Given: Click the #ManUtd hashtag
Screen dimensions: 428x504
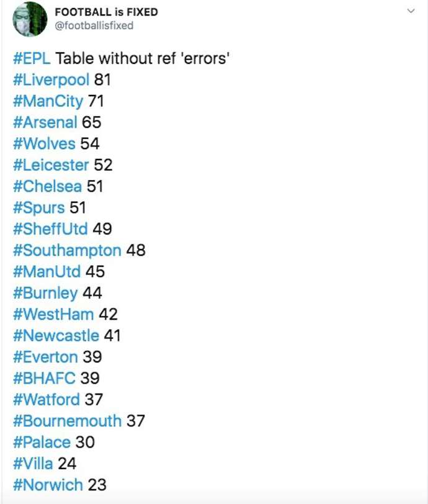Looking at the screenshot, I should click(x=47, y=272).
